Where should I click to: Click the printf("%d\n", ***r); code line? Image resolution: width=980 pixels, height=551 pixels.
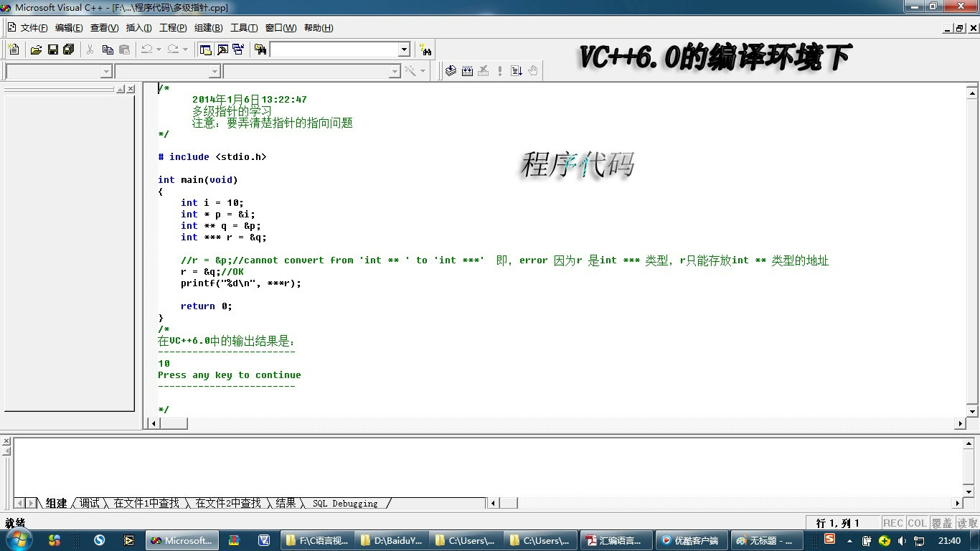[x=241, y=283]
